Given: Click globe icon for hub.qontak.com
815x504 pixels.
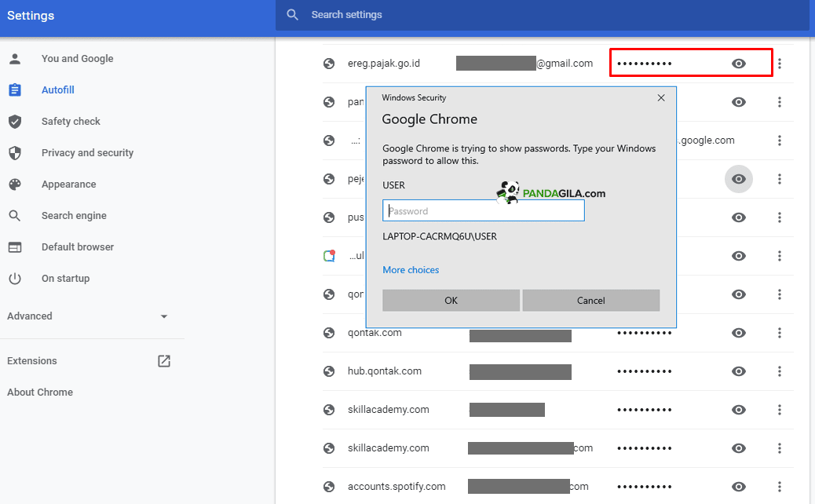Looking at the screenshot, I should (x=329, y=371).
